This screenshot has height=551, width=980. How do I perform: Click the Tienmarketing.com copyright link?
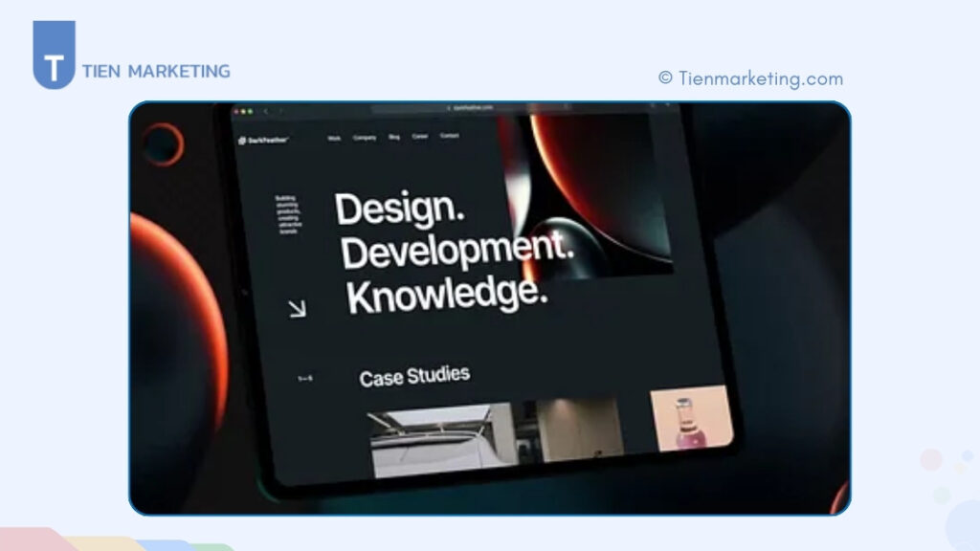pos(752,78)
